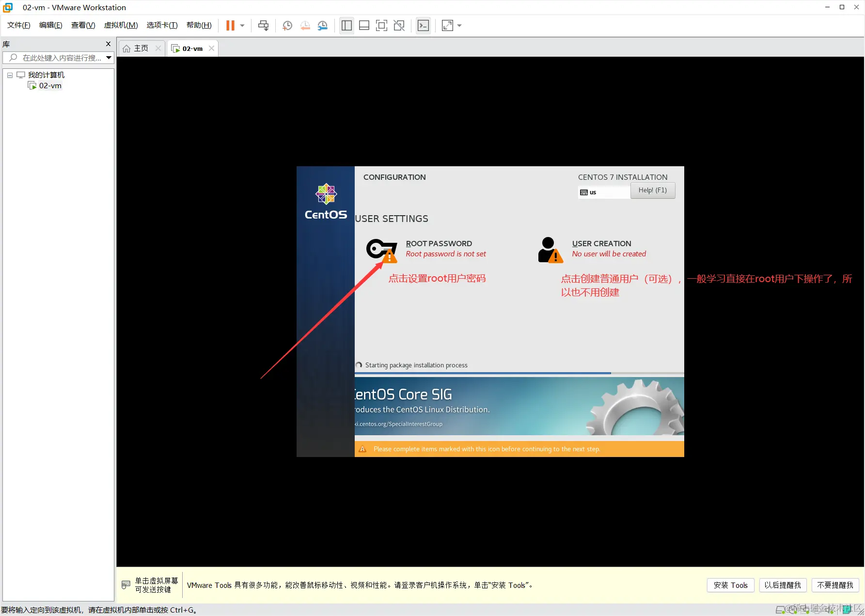Click the us keyboard layout indicator
This screenshot has height=616, width=865.
(604, 192)
